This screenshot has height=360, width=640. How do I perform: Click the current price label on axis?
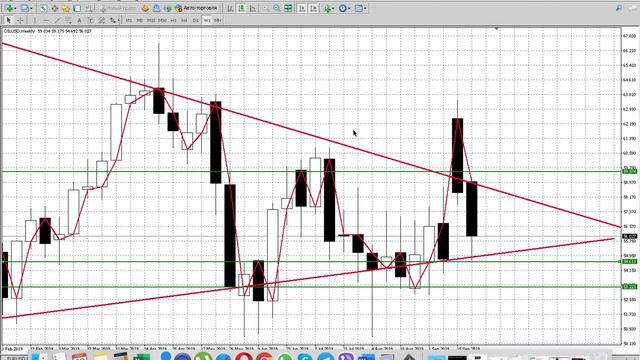point(629,236)
